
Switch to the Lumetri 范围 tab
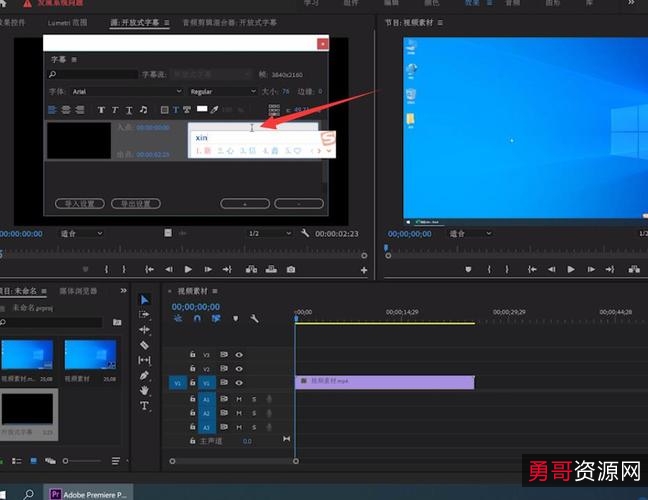(x=67, y=21)
